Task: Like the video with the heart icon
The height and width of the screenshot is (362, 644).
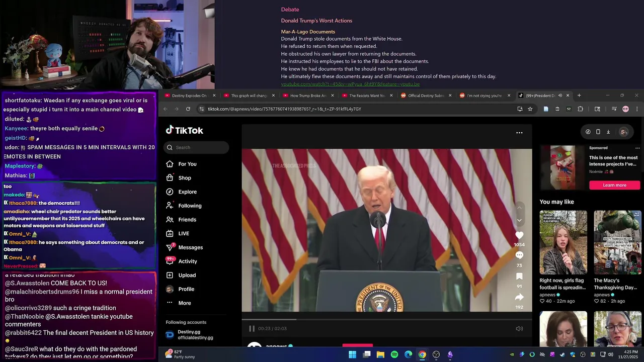Action: pos(519,235)
